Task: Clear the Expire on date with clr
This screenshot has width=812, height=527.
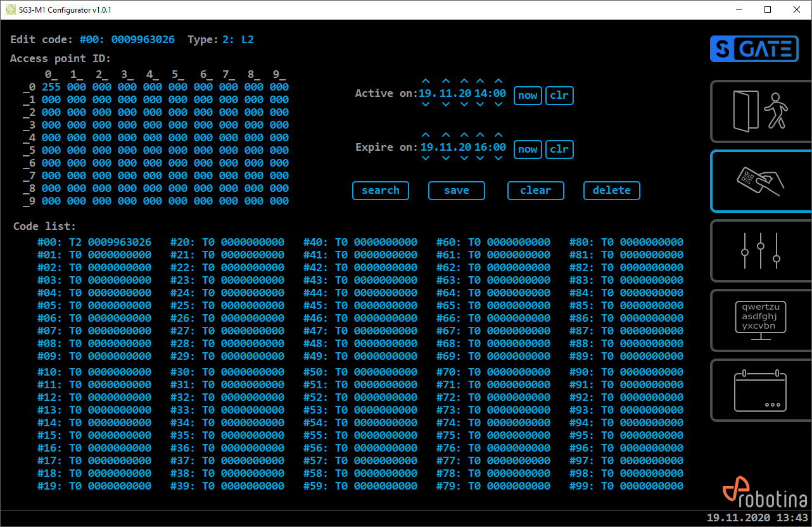Action: pos(559,149)
